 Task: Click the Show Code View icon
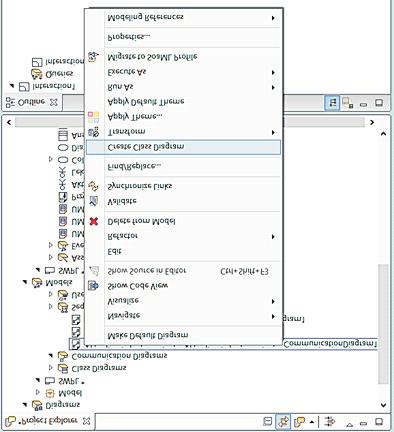point(94,286)
